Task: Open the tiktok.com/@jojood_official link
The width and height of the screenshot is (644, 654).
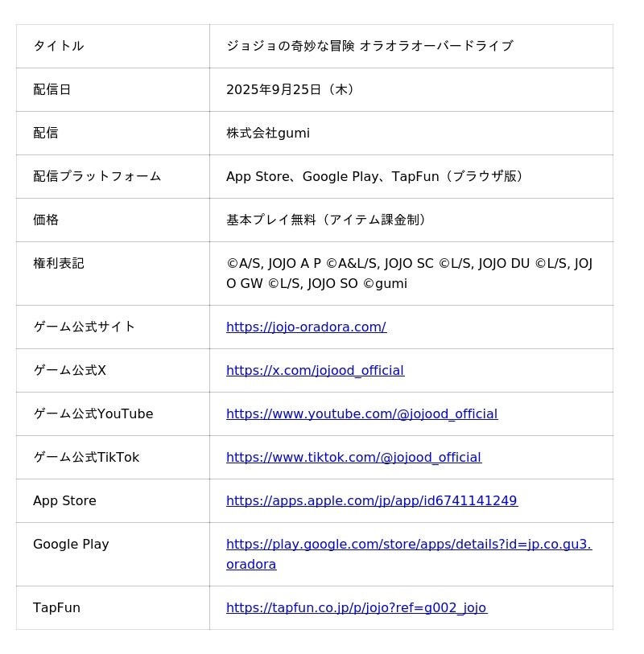Action: 353,457
